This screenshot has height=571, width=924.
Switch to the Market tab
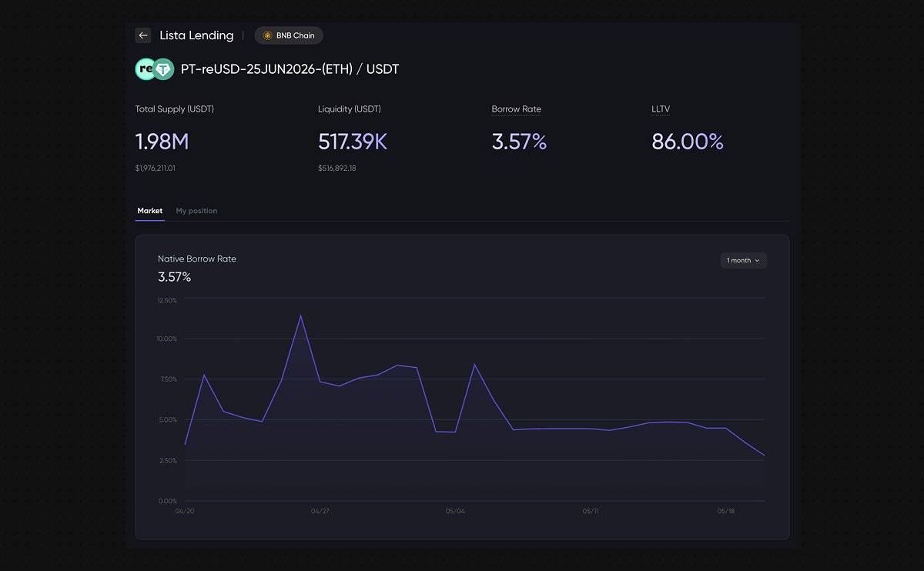[x=149, y=211]
